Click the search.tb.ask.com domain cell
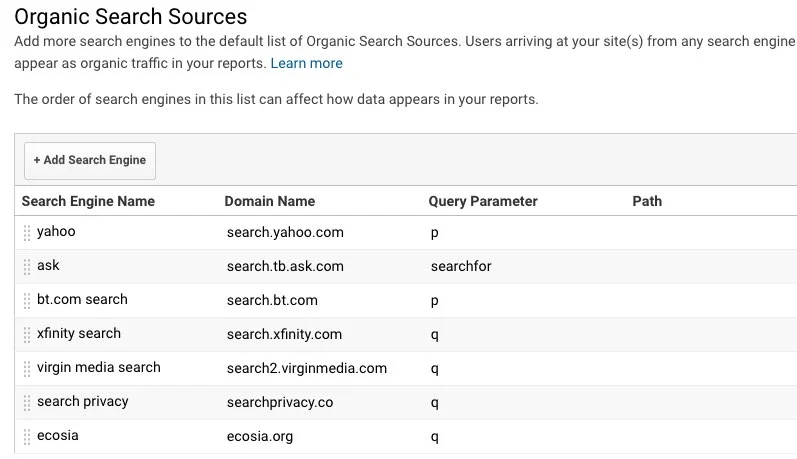This screenshot has width=797, height=459. (x=285, y=266)
